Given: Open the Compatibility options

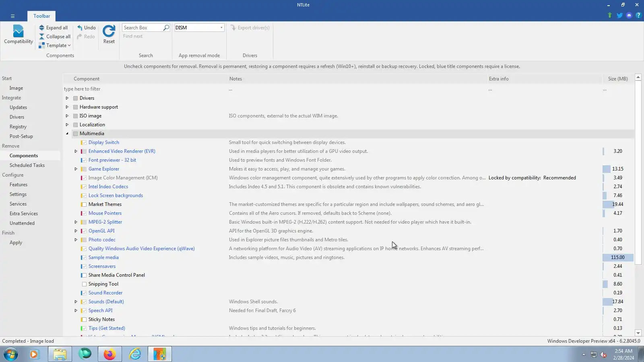Looking at the screenshot, I should 18,35.
